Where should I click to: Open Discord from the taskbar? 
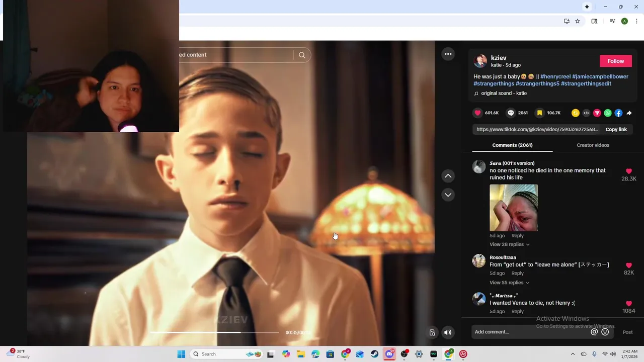point(389,354)
